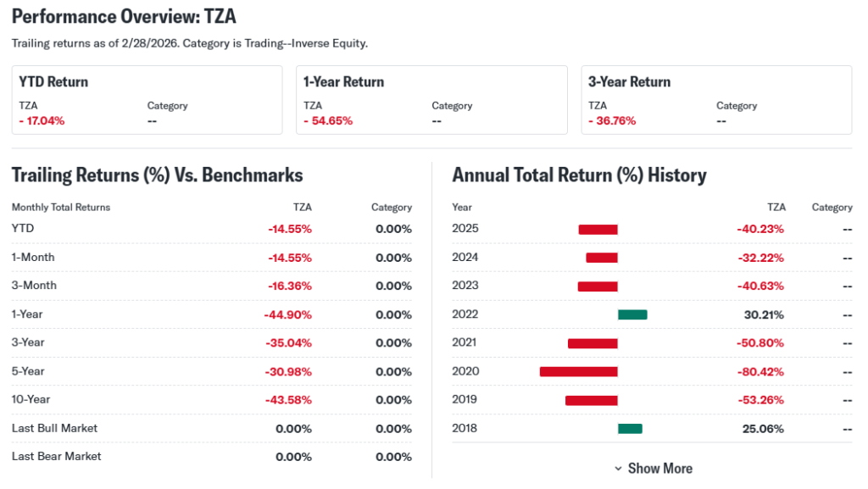Screen dimensions: 868x489
Task: Click the YTD Return card heading
Action: click(53, 82)
